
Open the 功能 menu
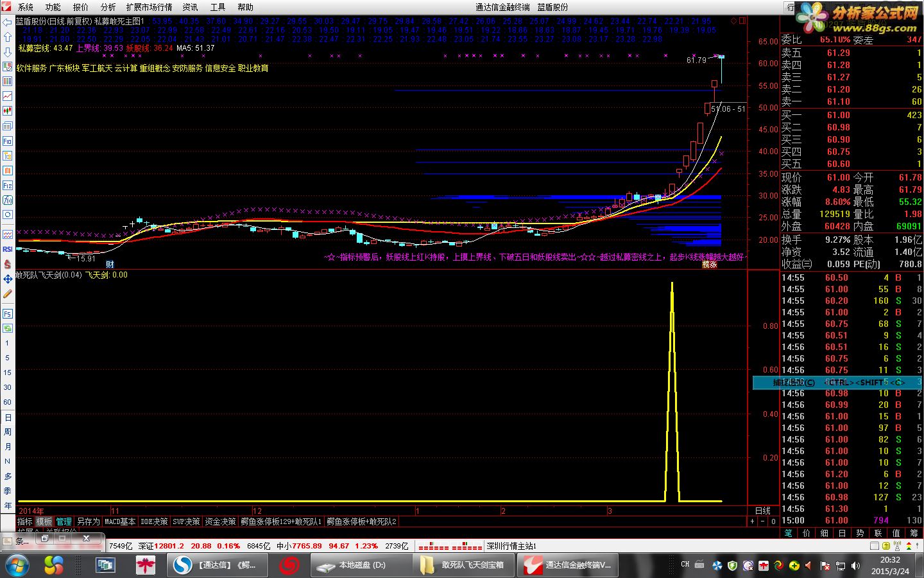[53, 7]
